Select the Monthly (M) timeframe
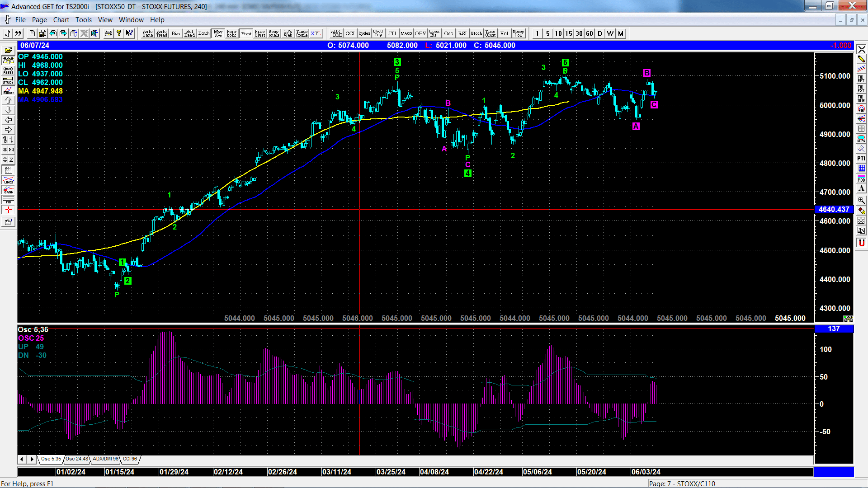Image resolution: width=868 pixels, height=488 pixels. pos(621,33)
